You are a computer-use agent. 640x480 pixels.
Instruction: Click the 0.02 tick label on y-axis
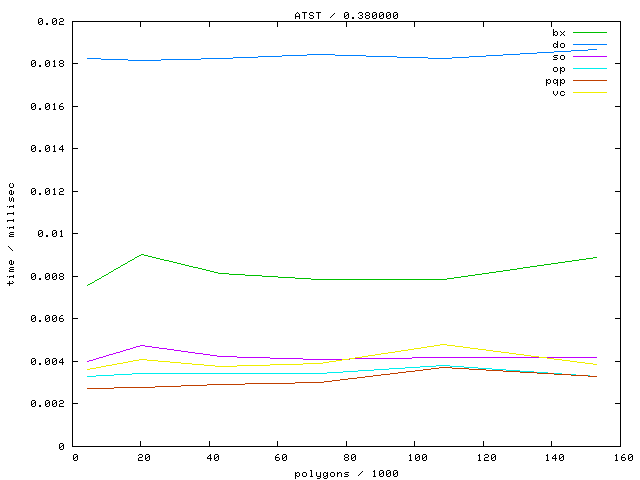coord(53,21)
